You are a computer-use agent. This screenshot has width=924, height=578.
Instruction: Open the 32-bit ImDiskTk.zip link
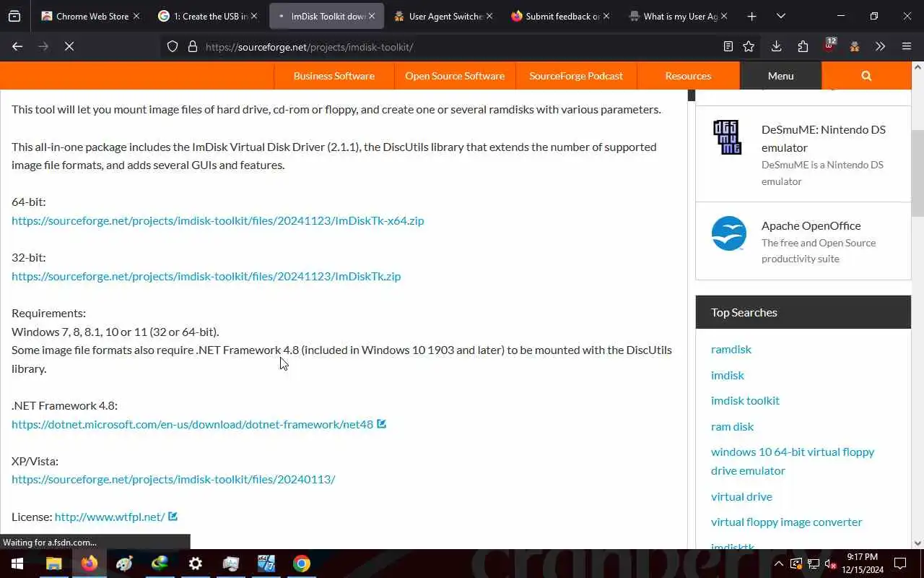point(206,276)
